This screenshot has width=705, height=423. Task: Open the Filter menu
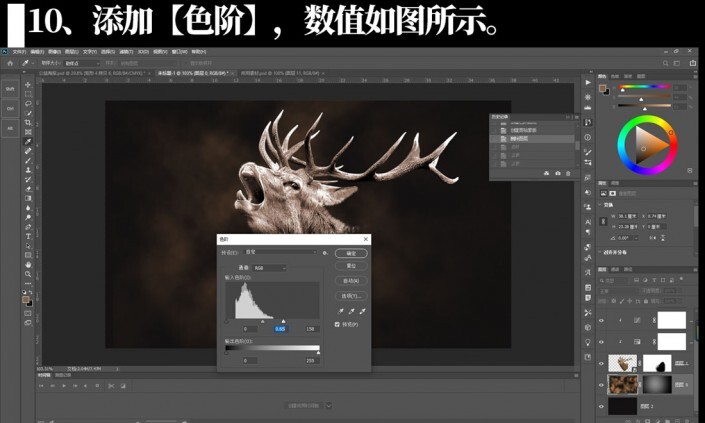pos(126,52)
